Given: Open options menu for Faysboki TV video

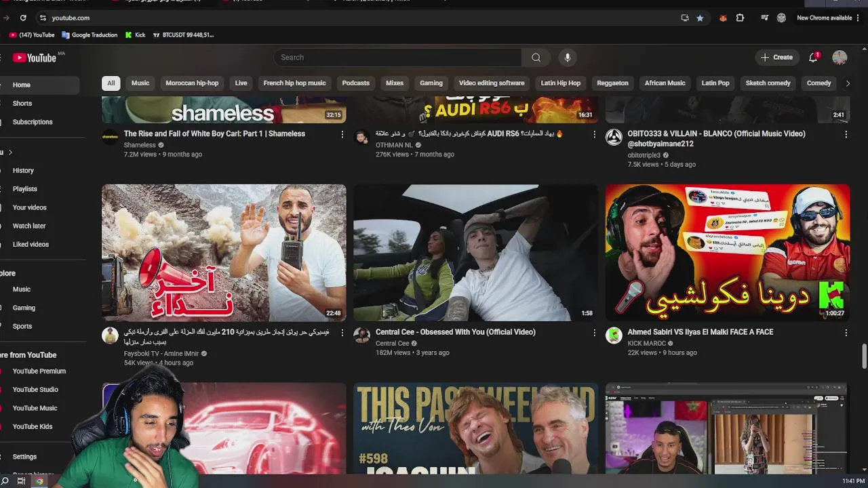Looking at the screenshot, I should tap(342, 333).
